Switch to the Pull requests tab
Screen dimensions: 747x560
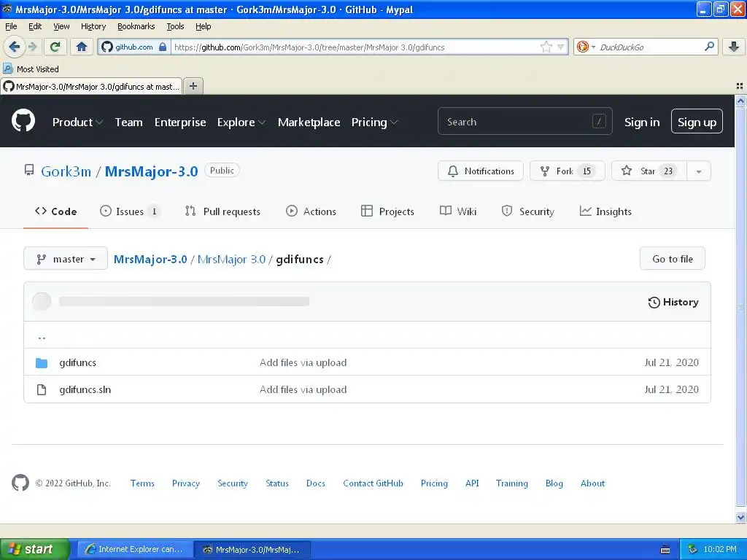coord(222,211)
